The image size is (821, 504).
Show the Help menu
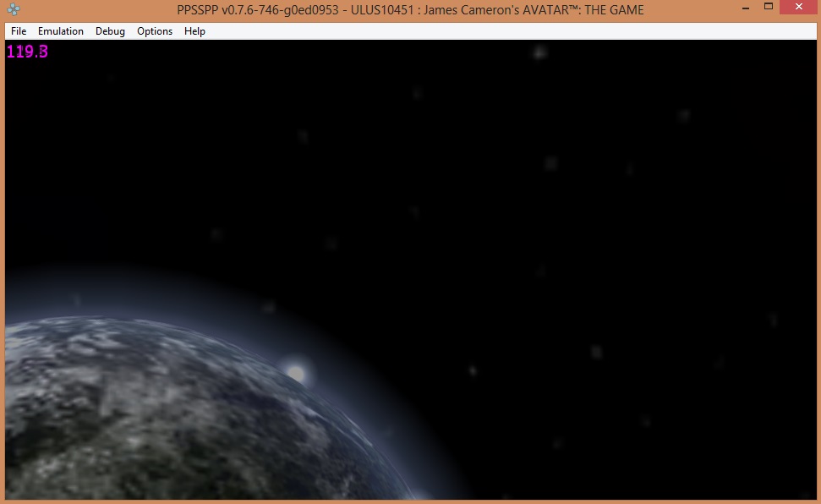point(194,31)
